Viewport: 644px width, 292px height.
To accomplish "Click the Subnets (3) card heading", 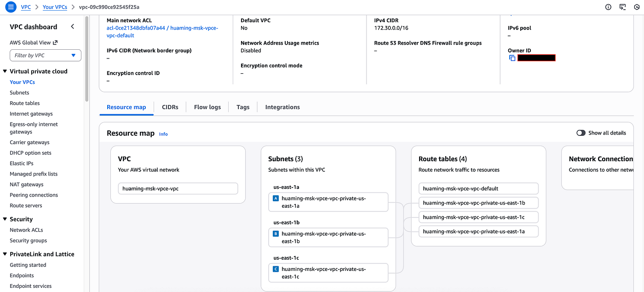I will pyautogui.click(x=286, y=159).
